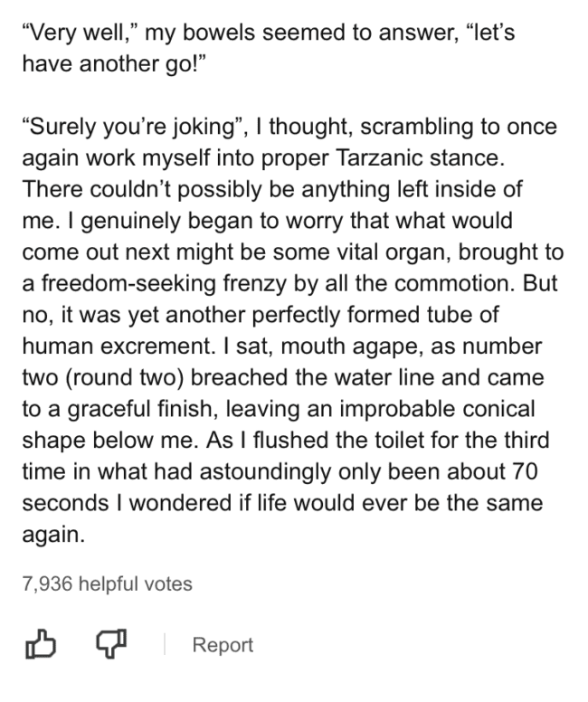Downvote the review with thumbs down icon
The image size is (588, 702).
(x=111, y=644)
